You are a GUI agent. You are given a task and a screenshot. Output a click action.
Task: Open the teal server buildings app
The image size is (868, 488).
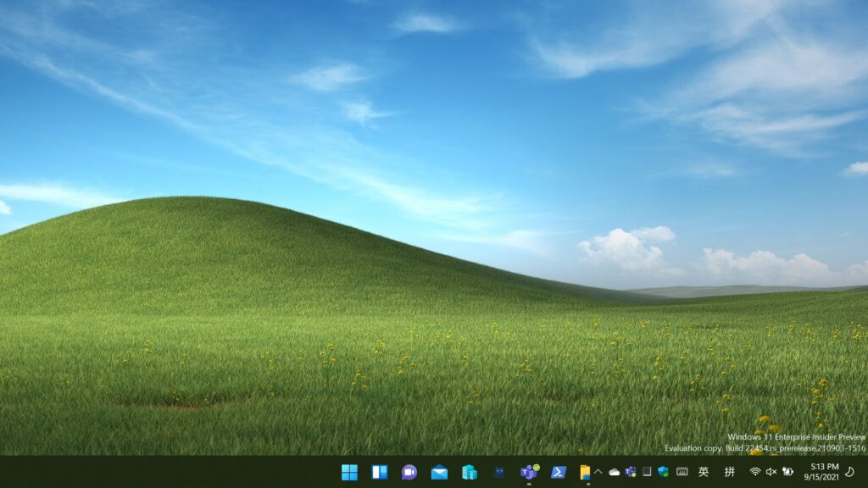469,472
